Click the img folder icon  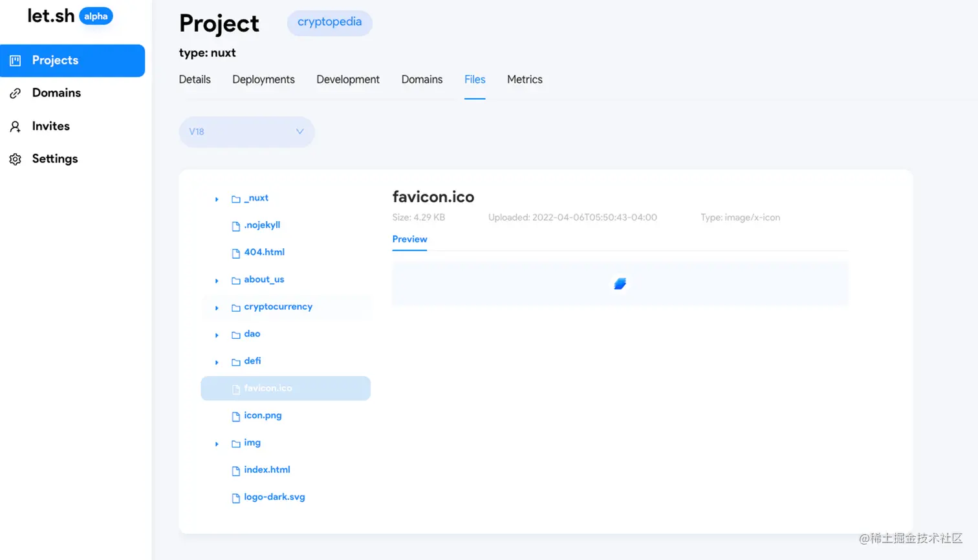(x=236, y=444)
